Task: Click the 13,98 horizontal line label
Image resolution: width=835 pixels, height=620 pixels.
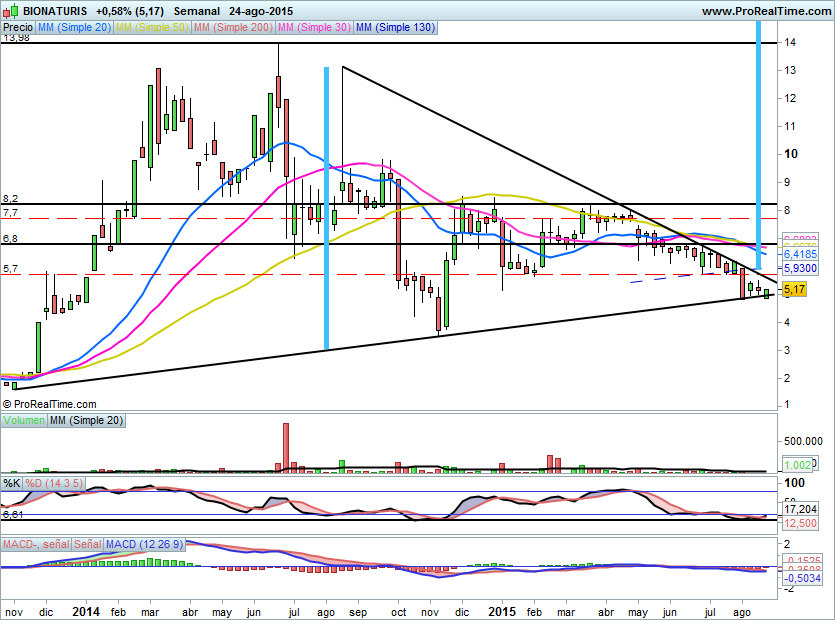Action: pyautogui.click(x=16, y=37)
